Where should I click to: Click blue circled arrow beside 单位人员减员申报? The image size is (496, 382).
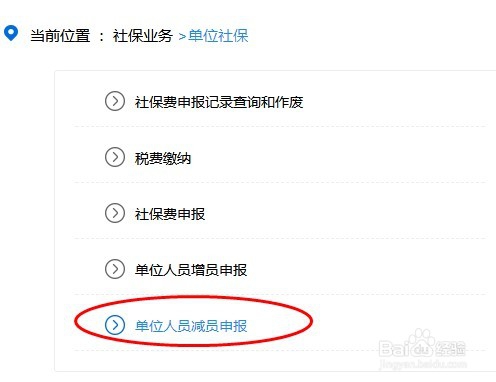click(x=115, y=325)
